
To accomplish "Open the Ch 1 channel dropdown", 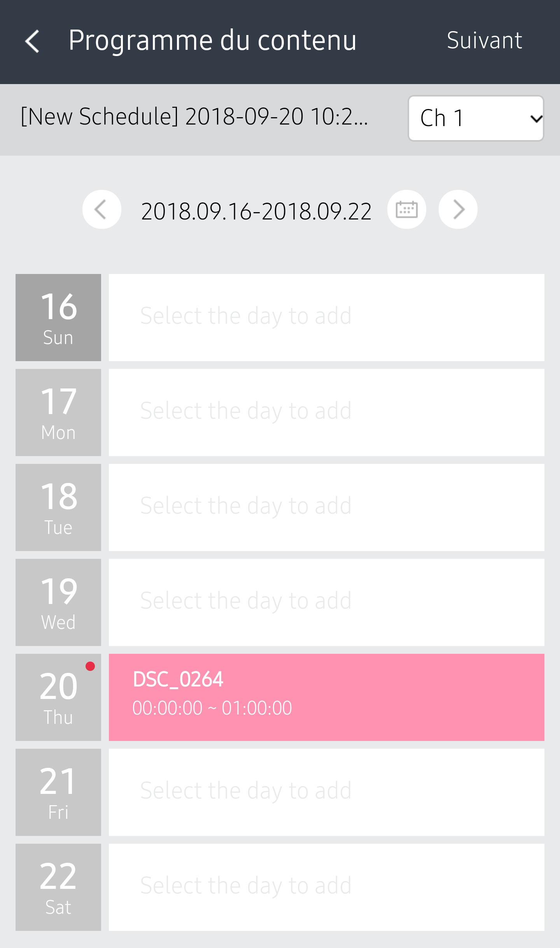I will [476, 118].
